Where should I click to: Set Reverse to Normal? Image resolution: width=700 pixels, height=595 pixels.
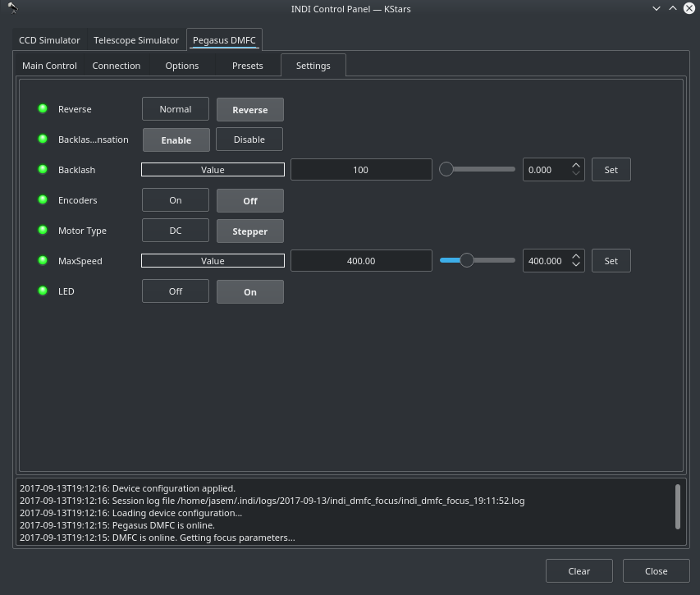click(x=176, y=109)
